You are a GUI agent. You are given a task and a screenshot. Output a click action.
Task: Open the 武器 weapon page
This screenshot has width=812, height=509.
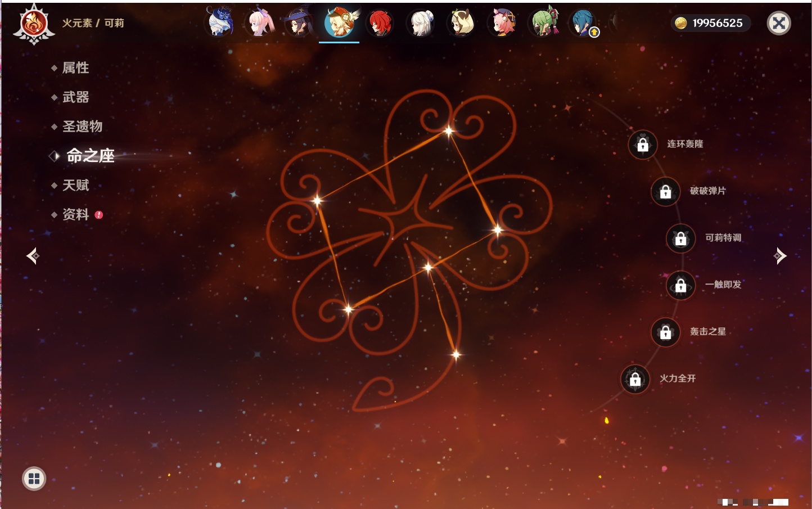(x=75, y=97)
